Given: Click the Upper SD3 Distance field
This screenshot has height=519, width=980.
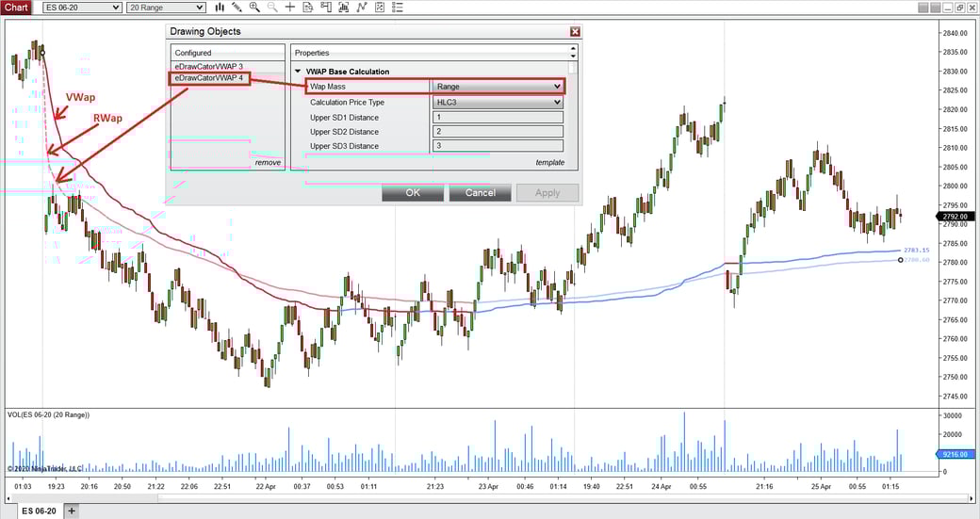Looking at the screenshot, I should (498, 146).
